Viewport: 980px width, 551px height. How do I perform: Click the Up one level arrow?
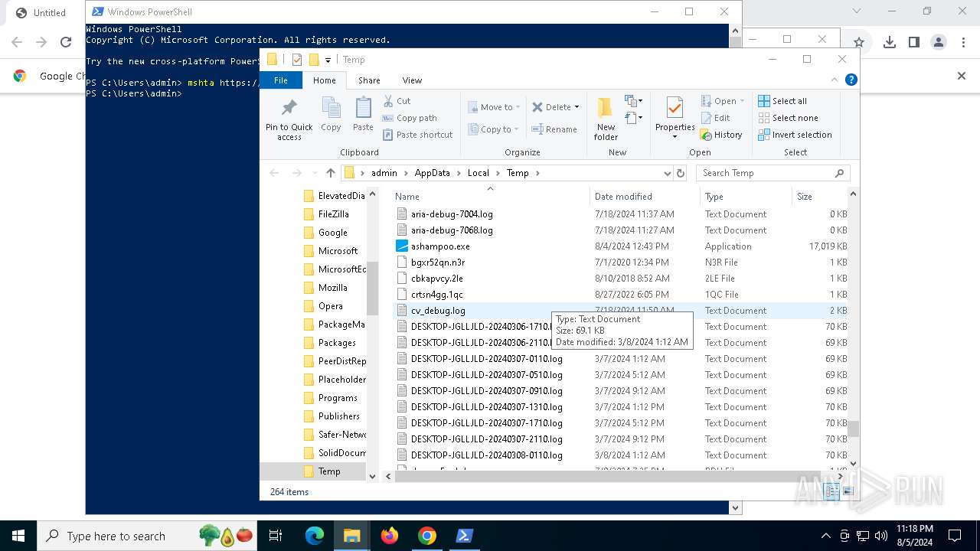331,173
